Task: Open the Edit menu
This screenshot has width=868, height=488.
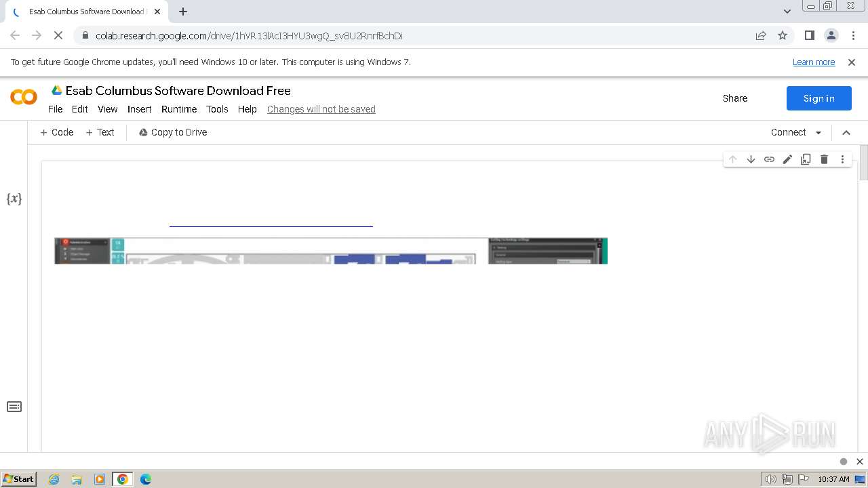Action: (x=80, y=109)
